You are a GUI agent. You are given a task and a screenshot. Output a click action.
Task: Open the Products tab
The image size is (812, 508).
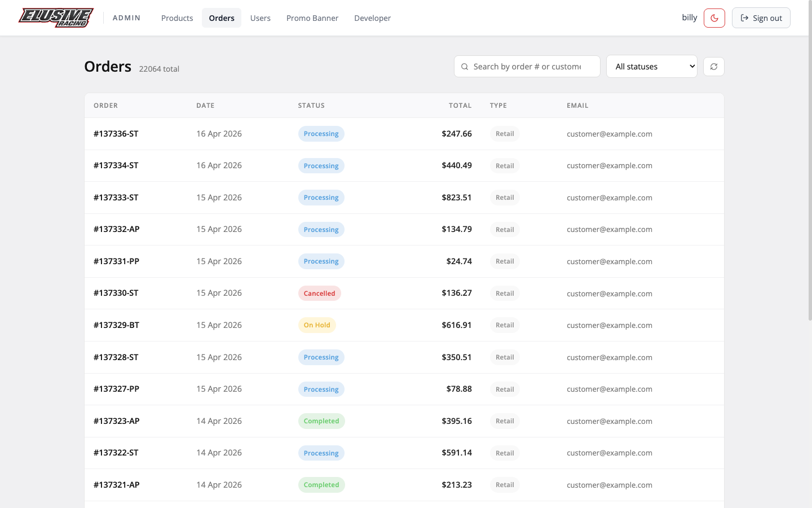[x=177, y=18]
